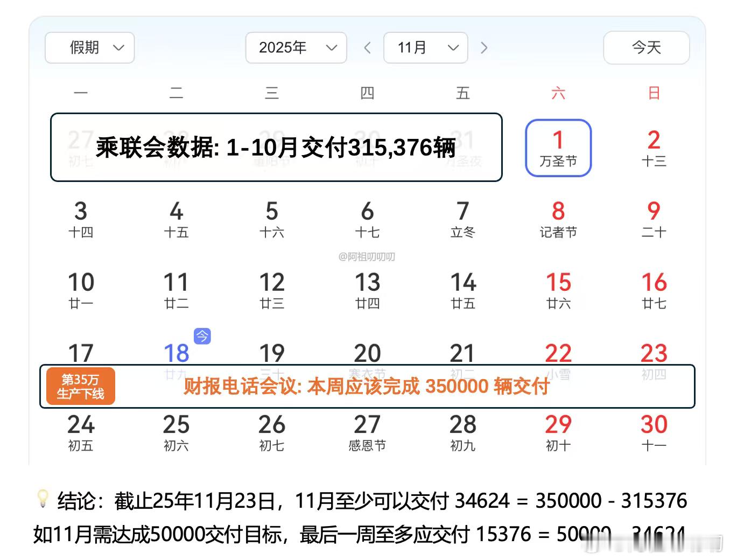Go to next month with the right chevron
This screenshot has width=730, height=560.
(x=484, y=47)
